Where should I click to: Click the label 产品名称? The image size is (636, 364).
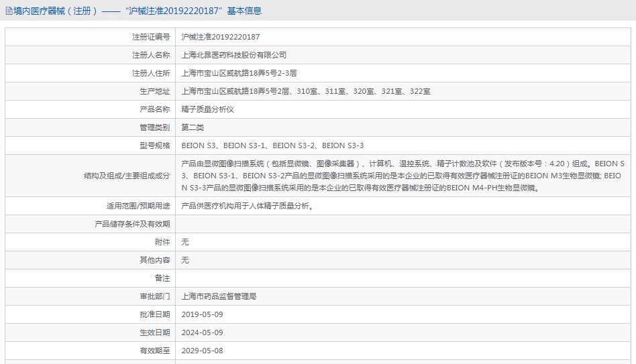coord(155,109)
